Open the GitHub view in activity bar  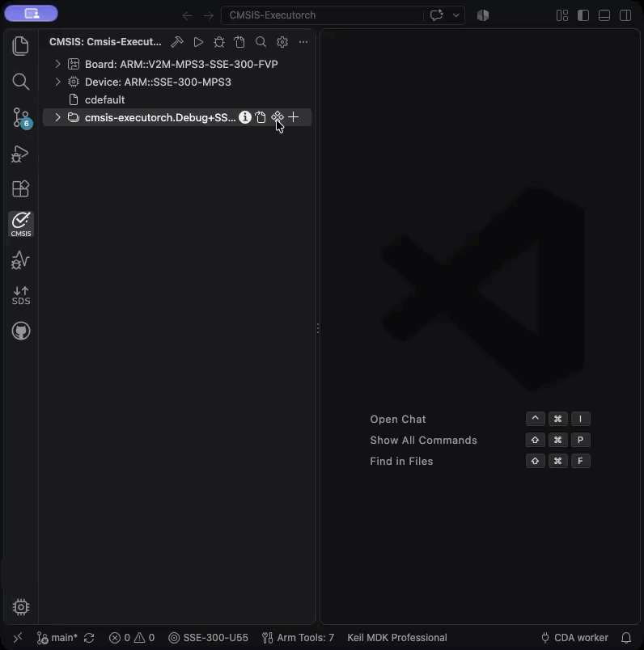[x=21, y=331]
